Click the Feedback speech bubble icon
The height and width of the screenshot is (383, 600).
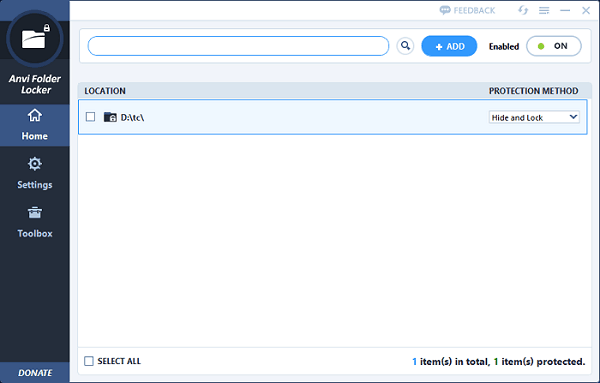(x=445, y=10)
